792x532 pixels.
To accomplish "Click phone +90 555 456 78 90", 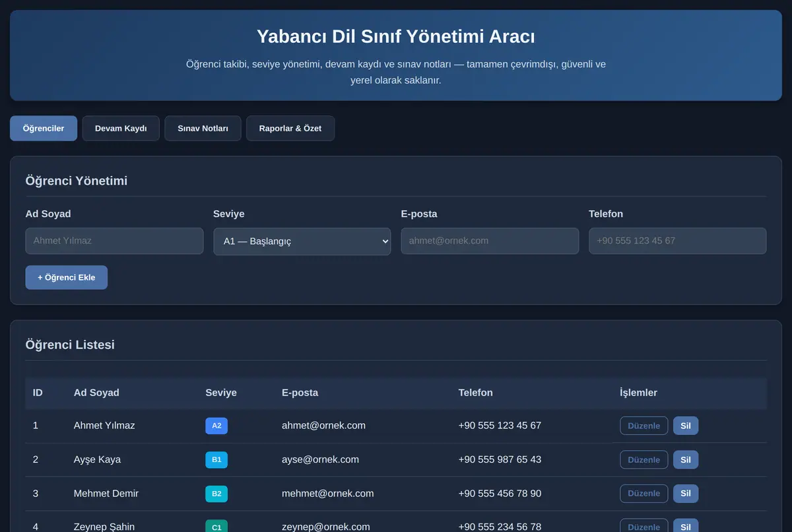I will tap(500, 493).
